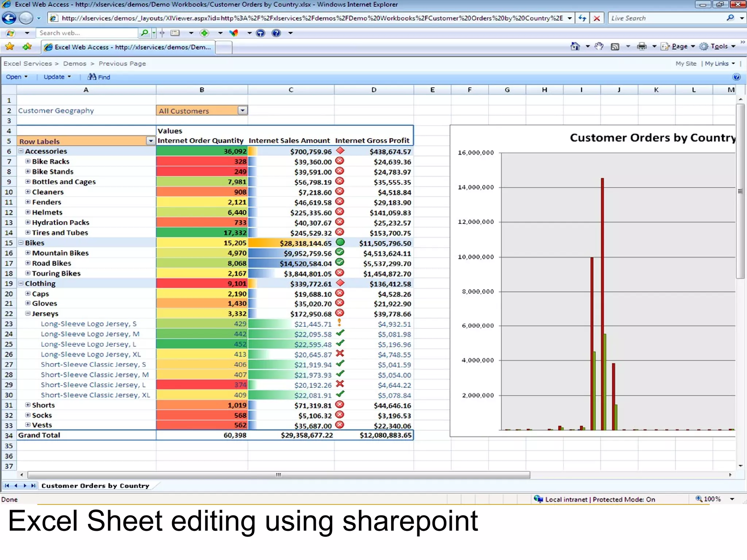This screenshot has width=747, height=560.
Task: Click the toolbar search magnifier icon
Action: click(x=144, y=33)
